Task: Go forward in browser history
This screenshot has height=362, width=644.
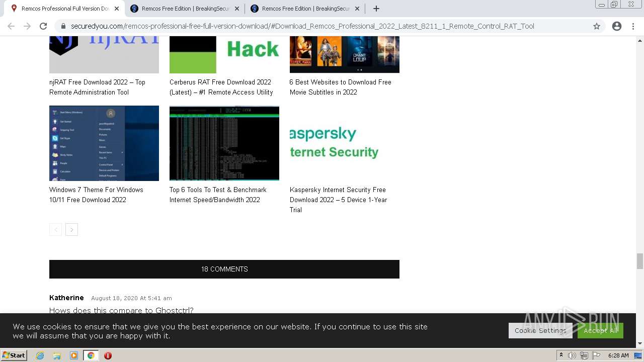Action: [27, 26]
